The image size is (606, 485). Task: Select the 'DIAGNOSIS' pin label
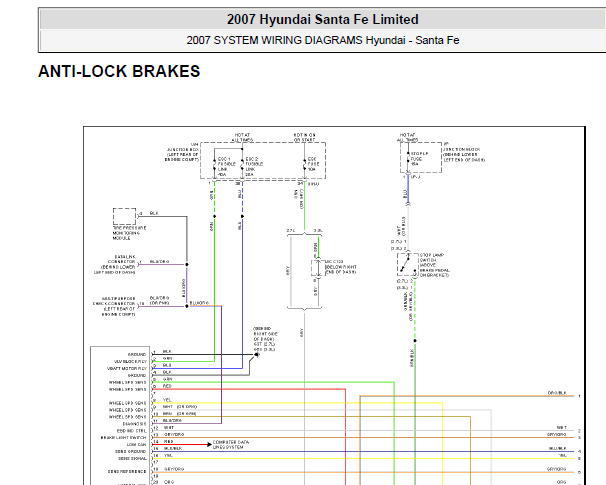[134, 424]
